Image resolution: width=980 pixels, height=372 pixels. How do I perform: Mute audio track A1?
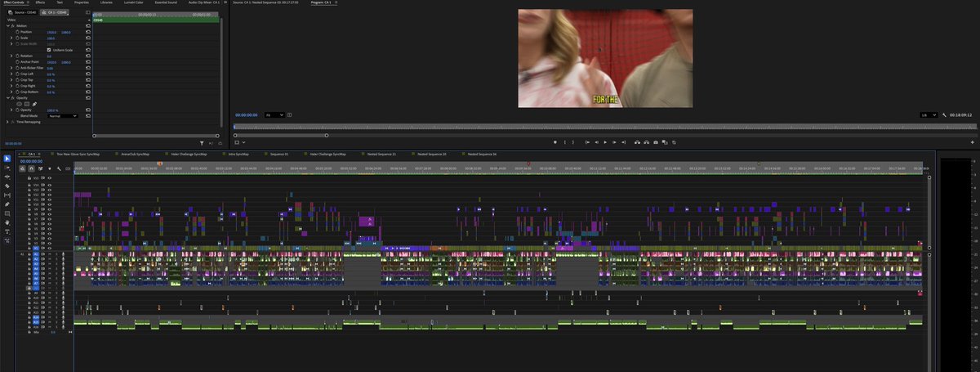(x=49, y=254)
